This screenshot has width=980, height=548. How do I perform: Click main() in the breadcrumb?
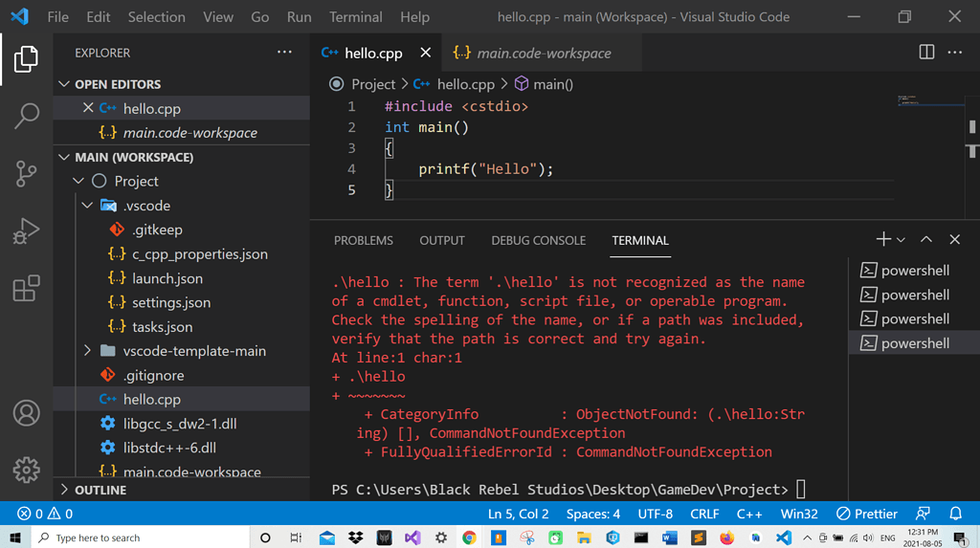(x=552, y=84)
